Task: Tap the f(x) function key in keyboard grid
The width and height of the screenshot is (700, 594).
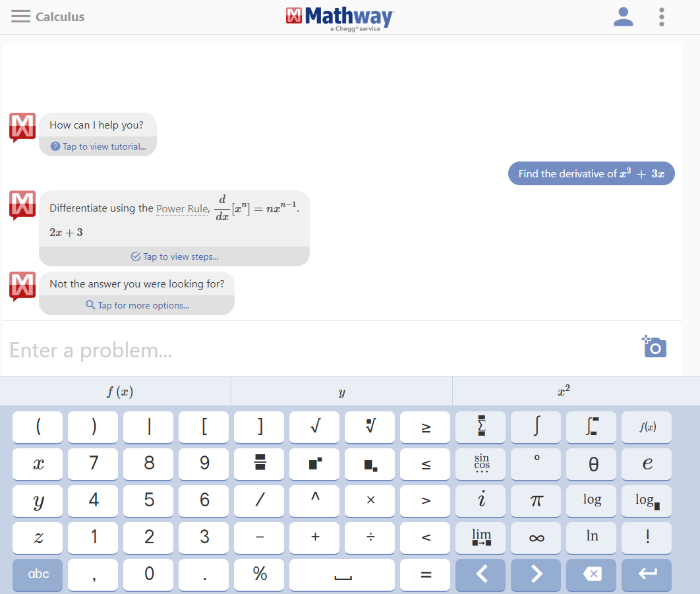Action: (x=647, y=427)
